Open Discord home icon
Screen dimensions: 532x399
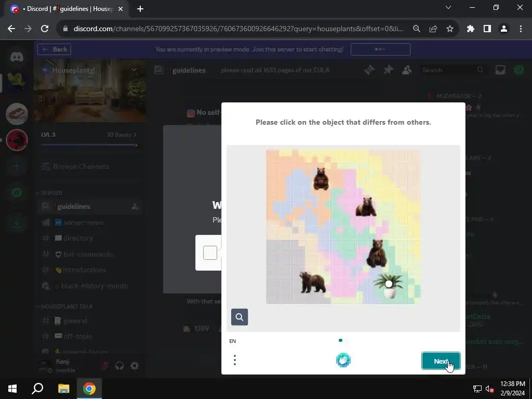pyautogui.click(x=17, y=57)
